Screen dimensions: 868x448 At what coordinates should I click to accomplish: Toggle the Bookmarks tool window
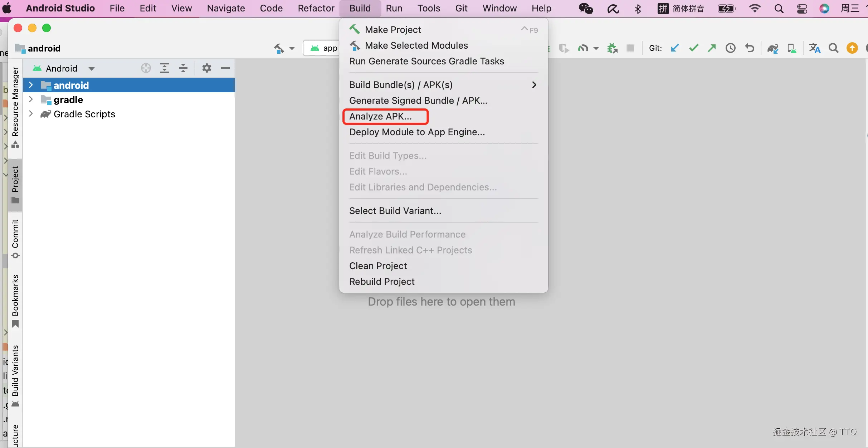click(x=15, y=300)
